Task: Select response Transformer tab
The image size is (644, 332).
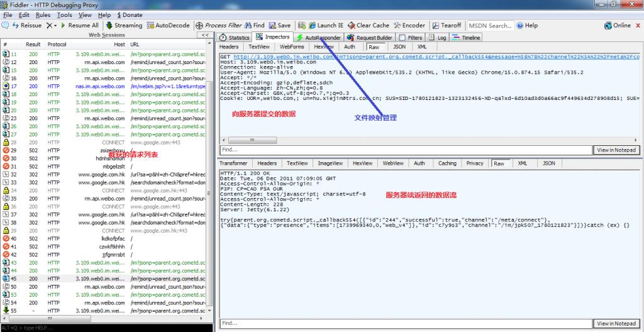Action: 233,163
